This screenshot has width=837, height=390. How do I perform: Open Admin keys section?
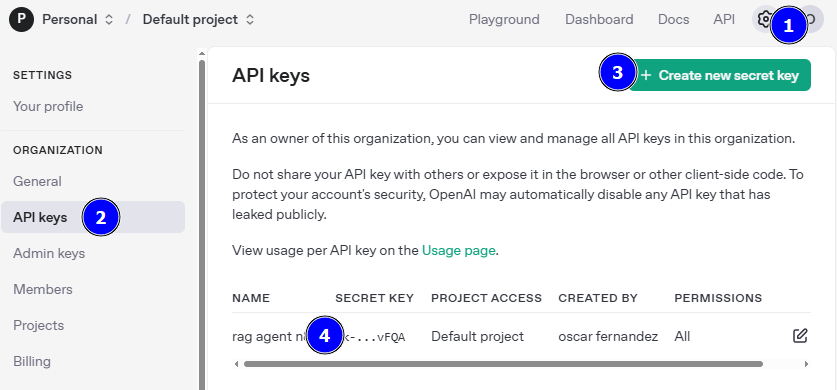(x=49, y=253)
